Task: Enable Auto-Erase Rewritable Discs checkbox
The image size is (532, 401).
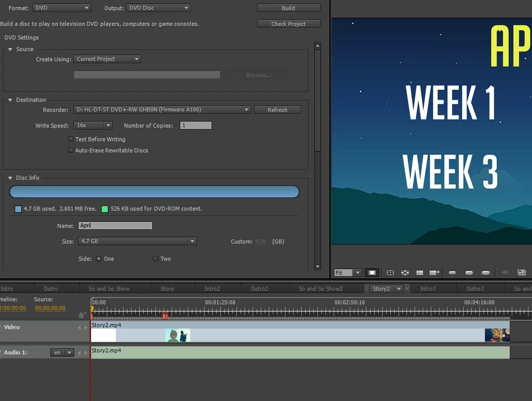Action: coord(71,150)
